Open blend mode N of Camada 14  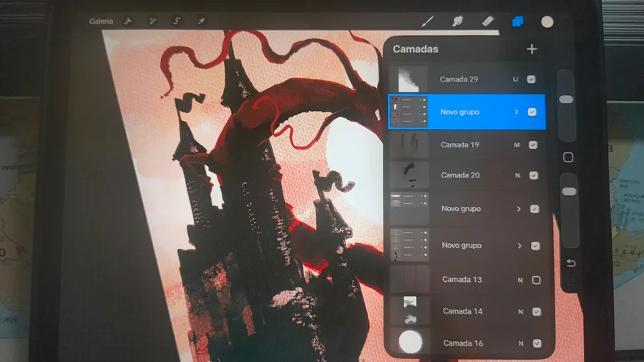[x=520, y=312]
